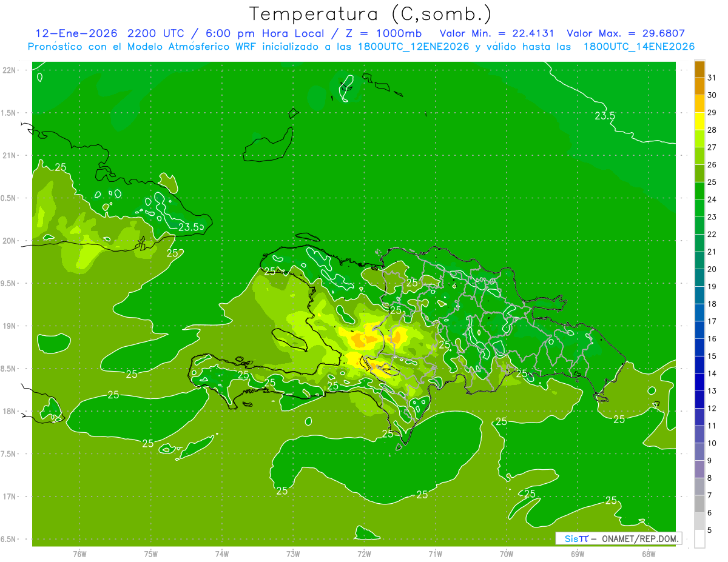Click the "75W" longitude axis label
Screen dimensions: 728x562
pyautogui.click(x=150, y=554)
